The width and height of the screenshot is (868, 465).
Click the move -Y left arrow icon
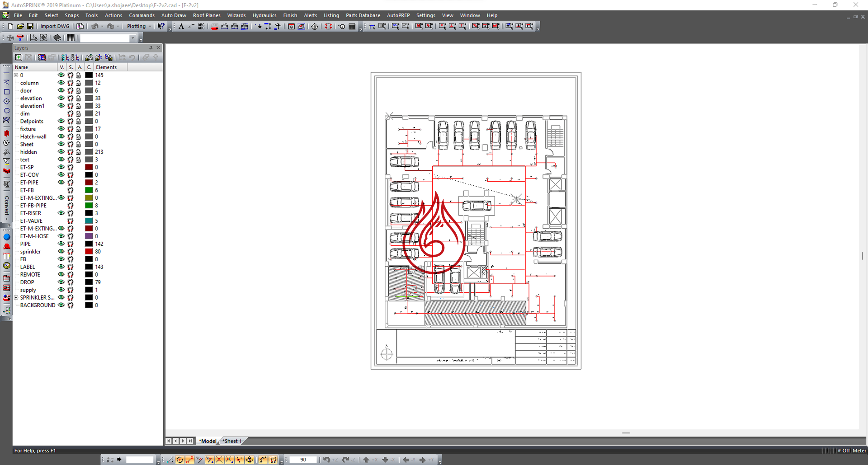coord(409,460)
